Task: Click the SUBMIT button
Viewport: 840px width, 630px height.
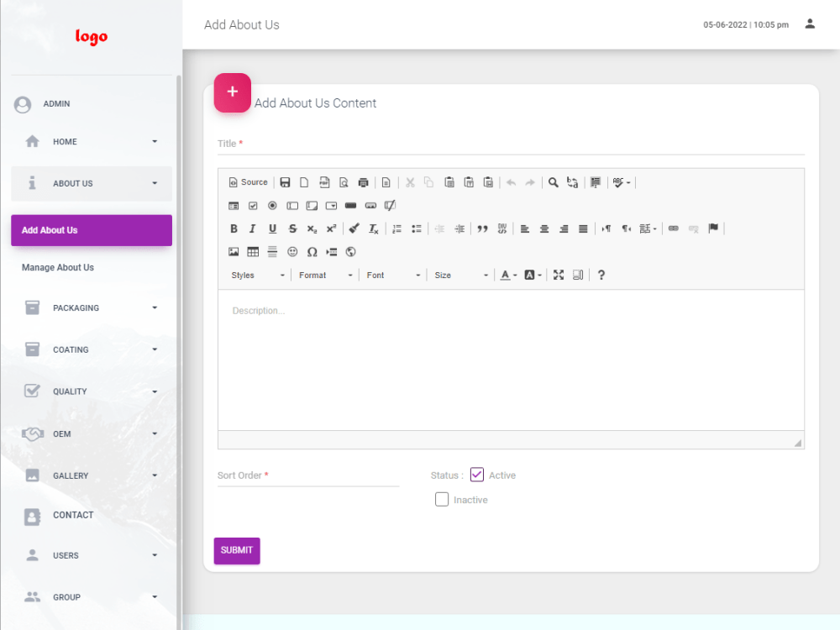Action: pos(237,551)
